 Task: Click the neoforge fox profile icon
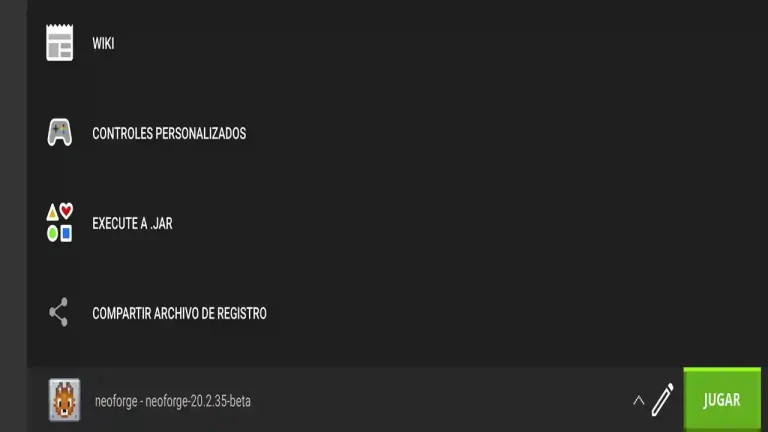[64, 400]
